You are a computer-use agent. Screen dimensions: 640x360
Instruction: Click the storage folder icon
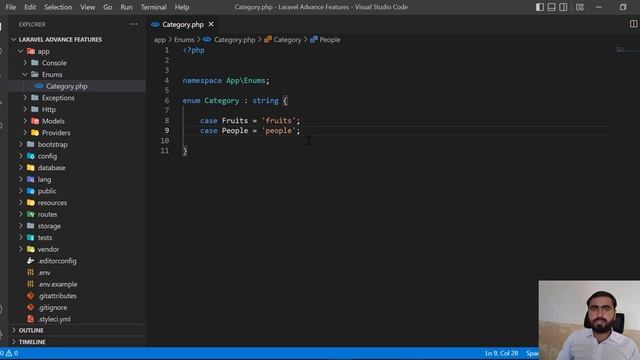coord(31,226)
